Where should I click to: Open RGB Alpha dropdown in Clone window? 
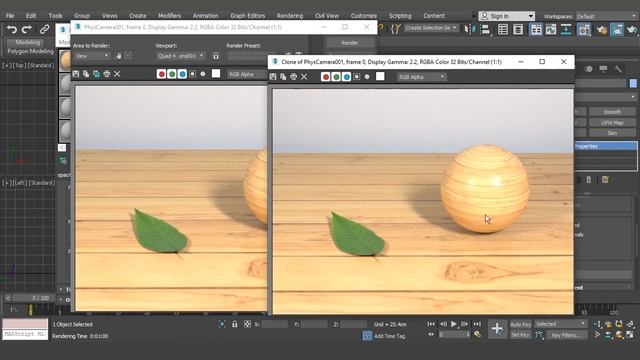tap(422, 77)
